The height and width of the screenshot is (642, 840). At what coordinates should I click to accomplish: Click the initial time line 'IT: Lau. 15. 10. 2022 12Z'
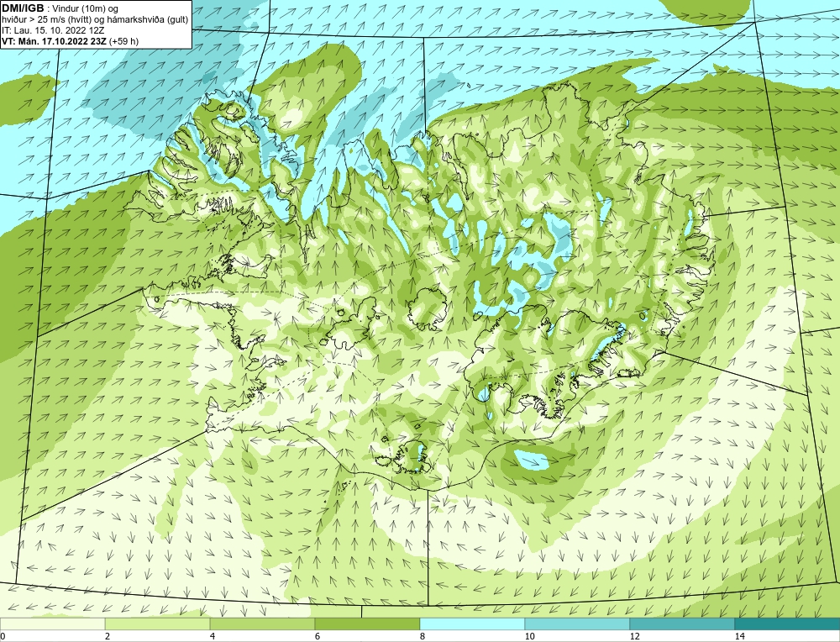click(51, 30)
